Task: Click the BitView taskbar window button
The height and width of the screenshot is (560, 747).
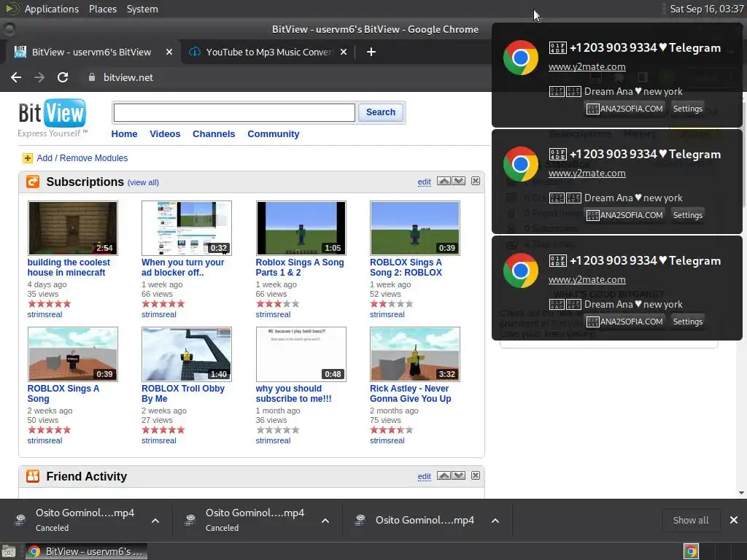Action: point(86,551)
